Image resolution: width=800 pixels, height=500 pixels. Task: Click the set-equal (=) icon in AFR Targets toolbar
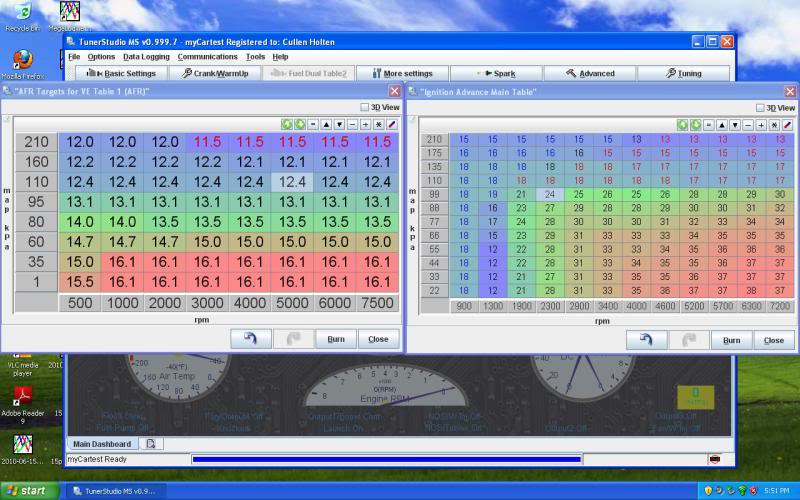[313, 124]
